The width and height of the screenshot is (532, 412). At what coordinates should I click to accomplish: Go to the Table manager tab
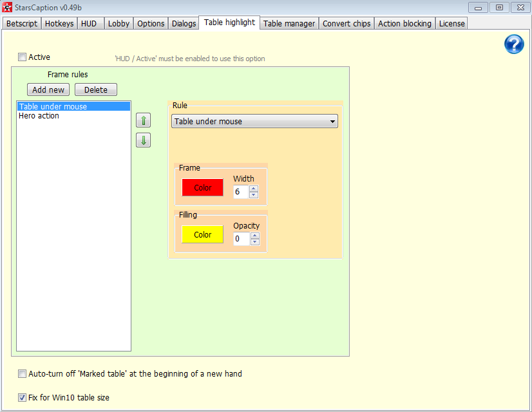pos(289,23)
